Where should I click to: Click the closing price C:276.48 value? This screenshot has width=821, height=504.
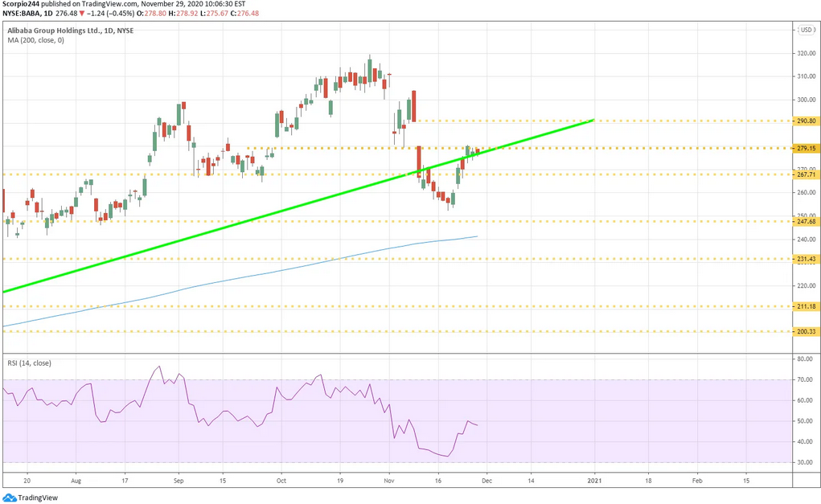[244, 13]
